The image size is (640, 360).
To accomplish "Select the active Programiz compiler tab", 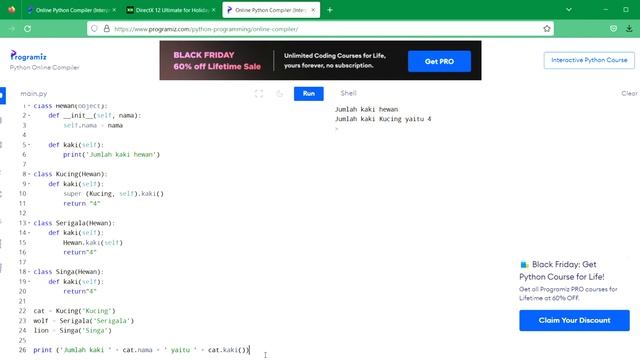I will tap(271, 10).
